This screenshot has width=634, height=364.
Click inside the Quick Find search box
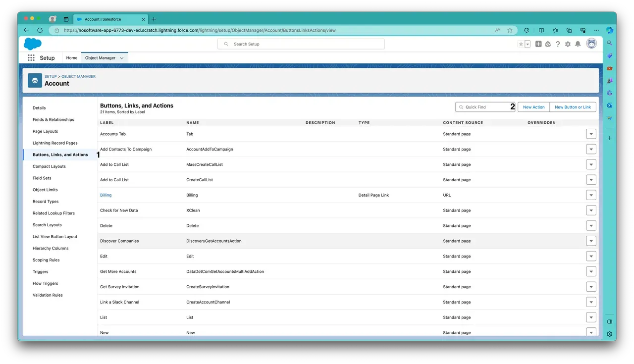(x=483, y=106)
